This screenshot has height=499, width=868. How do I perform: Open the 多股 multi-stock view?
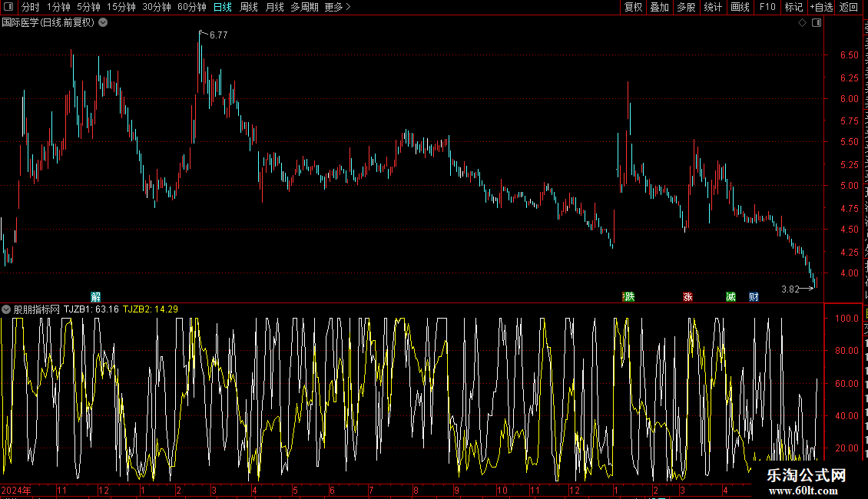pos(687,7)
